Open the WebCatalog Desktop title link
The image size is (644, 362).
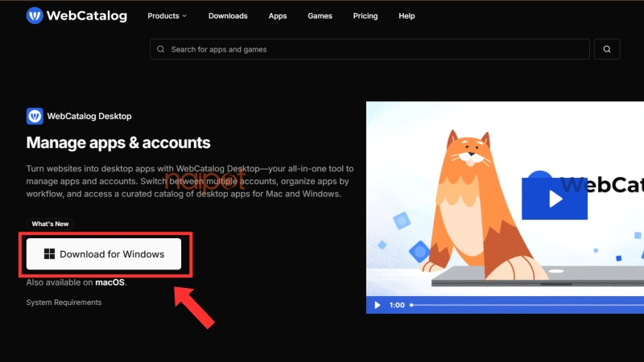point(89,116)
